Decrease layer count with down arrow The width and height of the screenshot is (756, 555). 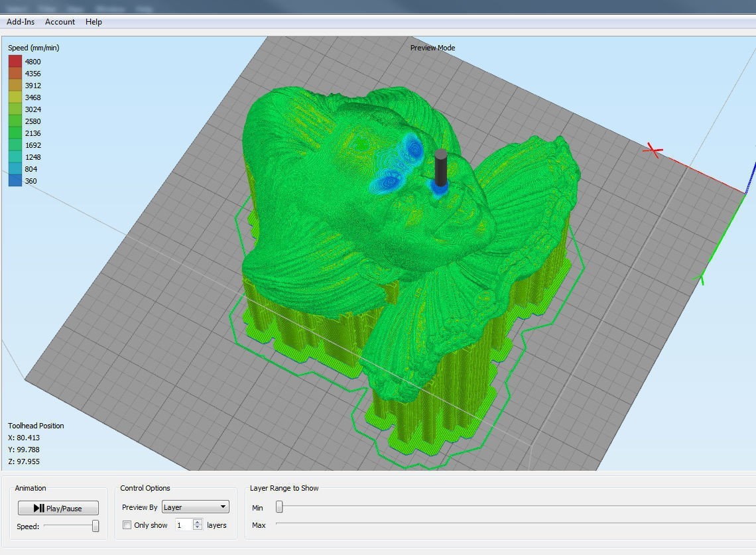[198, 528]
